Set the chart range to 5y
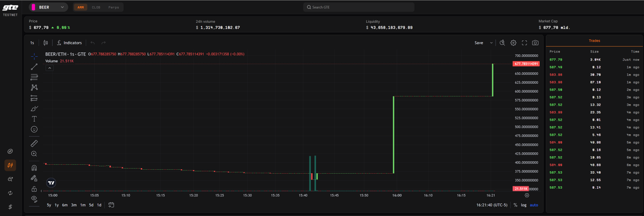Image resolution: width=644 pixels, height=216 pixels. (x=49, y=205)
